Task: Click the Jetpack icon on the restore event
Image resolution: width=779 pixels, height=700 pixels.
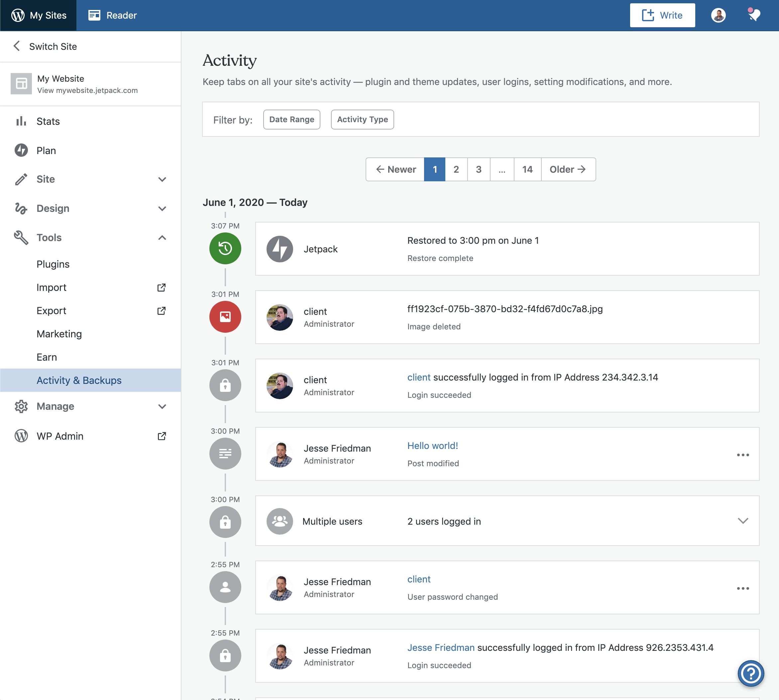Action: (280, 249)
